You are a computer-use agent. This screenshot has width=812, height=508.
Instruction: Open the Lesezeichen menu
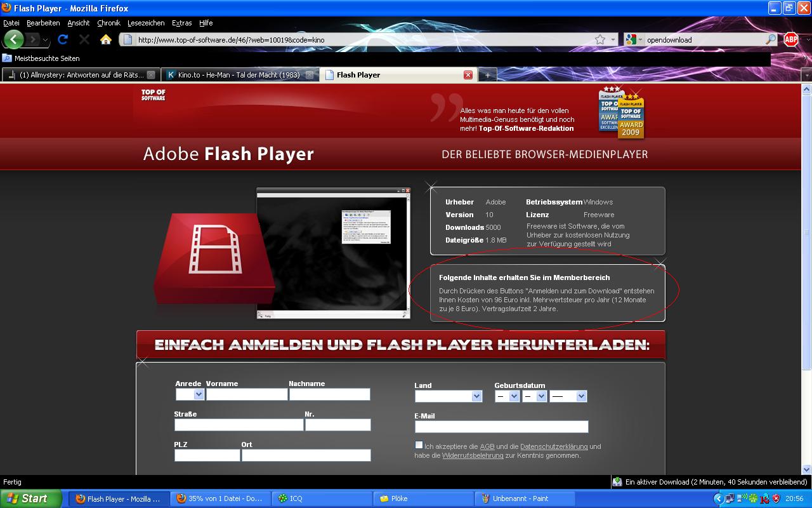[x=146, y=23]
